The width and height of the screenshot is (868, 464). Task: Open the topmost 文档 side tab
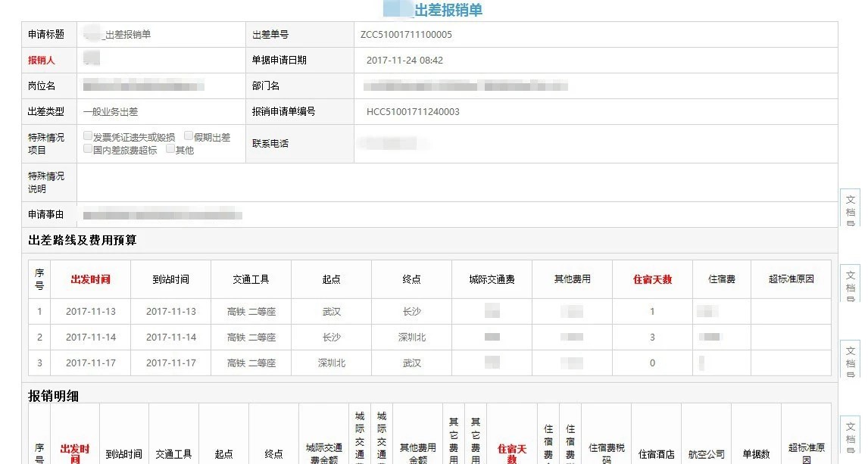850,208
